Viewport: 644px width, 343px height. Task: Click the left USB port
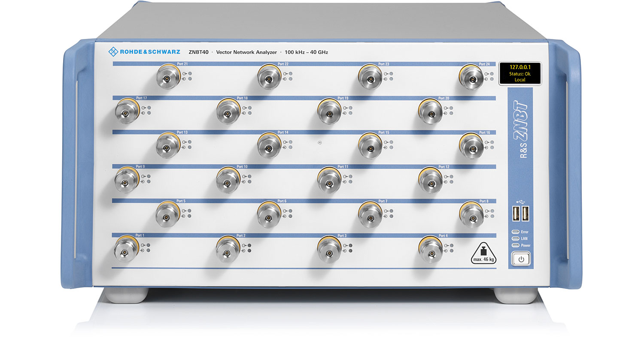515,214
